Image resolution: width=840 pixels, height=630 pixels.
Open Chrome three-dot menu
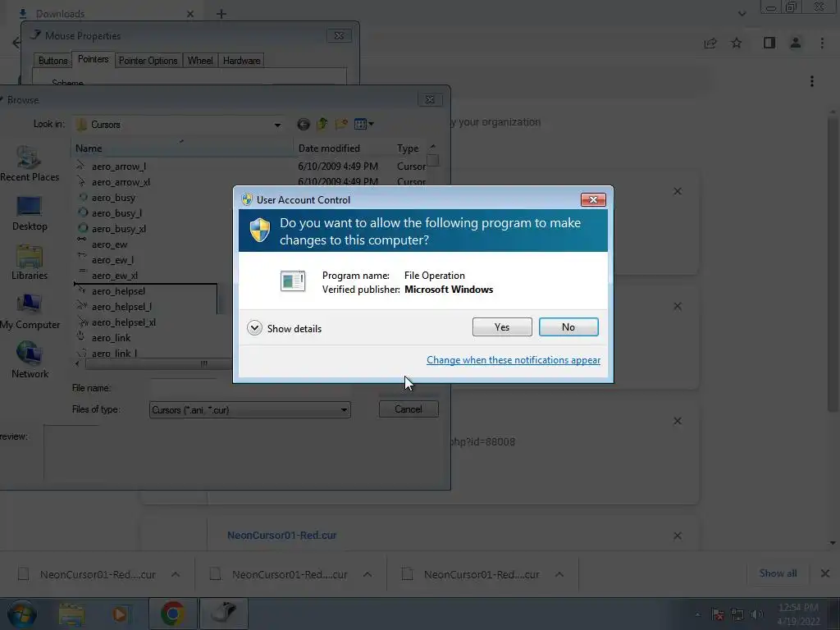(x=822, y=43)
